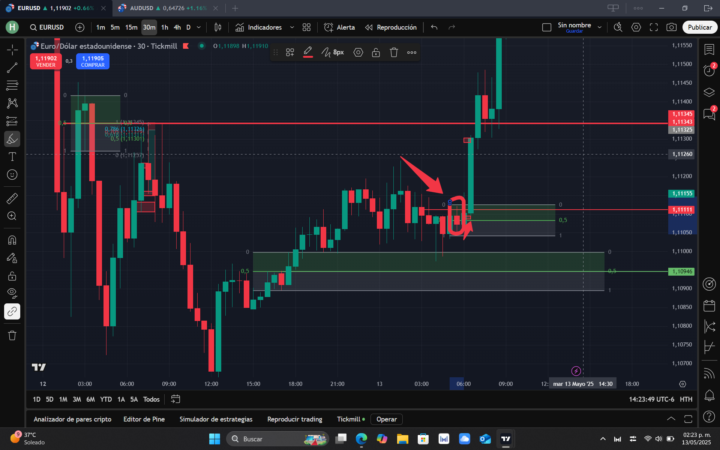Screen dimensions: 720x450
Task: Expand the Indicadores favorites dropdown arrow
Action: point(292,28)
